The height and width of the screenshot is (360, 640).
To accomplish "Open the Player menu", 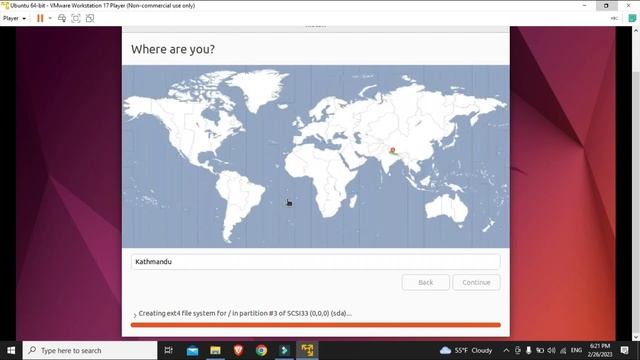I will (14, 18).
